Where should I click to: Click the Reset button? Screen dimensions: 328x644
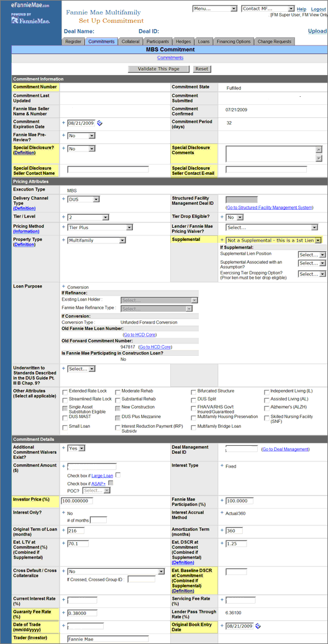(x=202, y=69)
